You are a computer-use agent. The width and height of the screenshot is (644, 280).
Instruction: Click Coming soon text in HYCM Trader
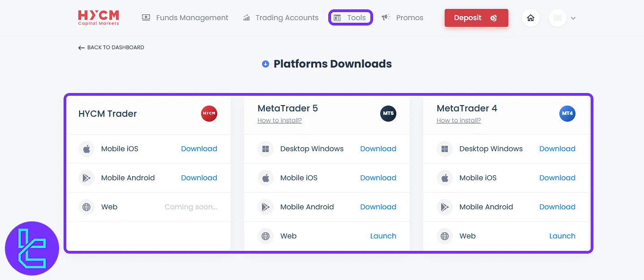point(191,207)
